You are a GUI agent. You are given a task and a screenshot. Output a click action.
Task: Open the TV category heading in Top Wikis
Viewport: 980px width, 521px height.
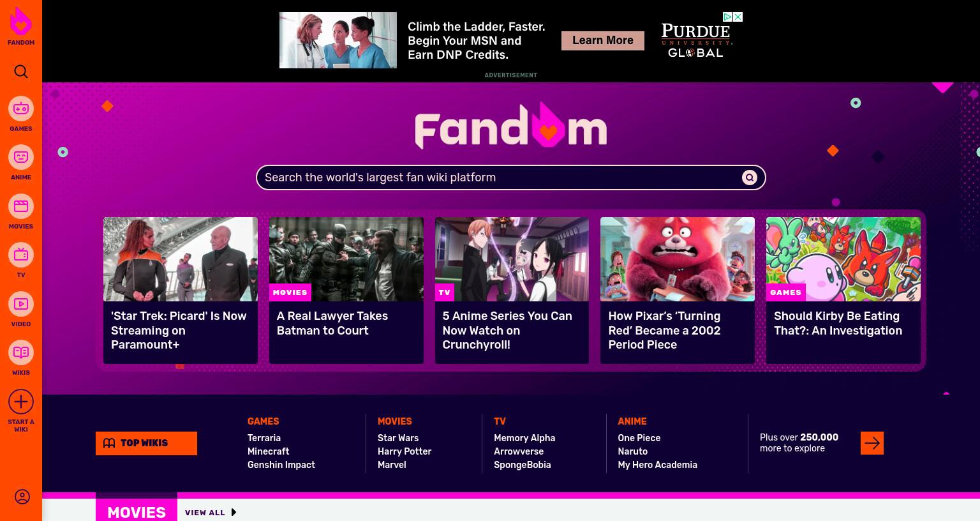point(500,421)
